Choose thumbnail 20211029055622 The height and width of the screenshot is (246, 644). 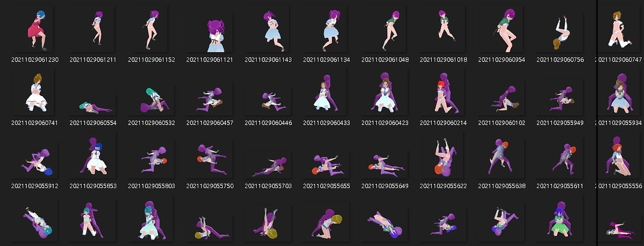pyautogui.click(x=444, y=155)
